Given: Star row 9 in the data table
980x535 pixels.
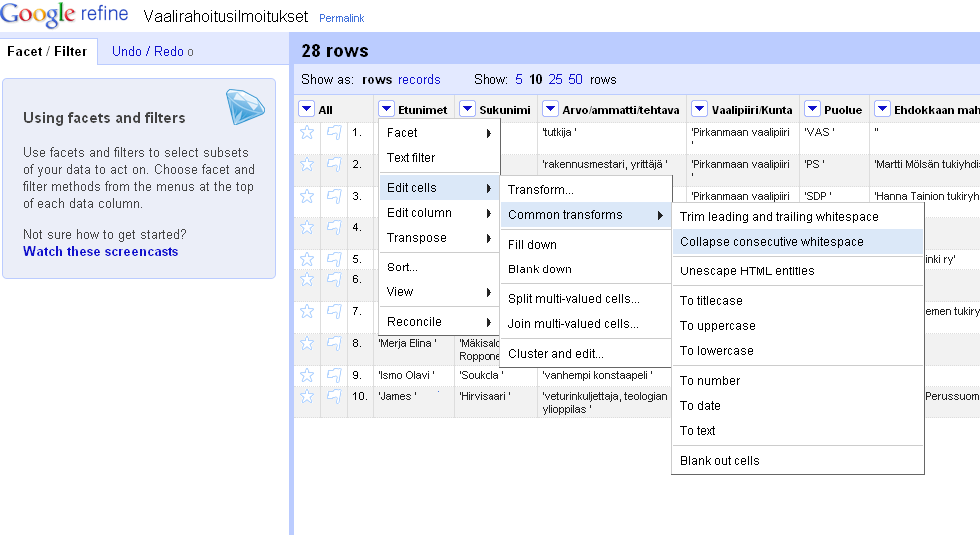Looking at the screenshot, I should tap(307, 375).
